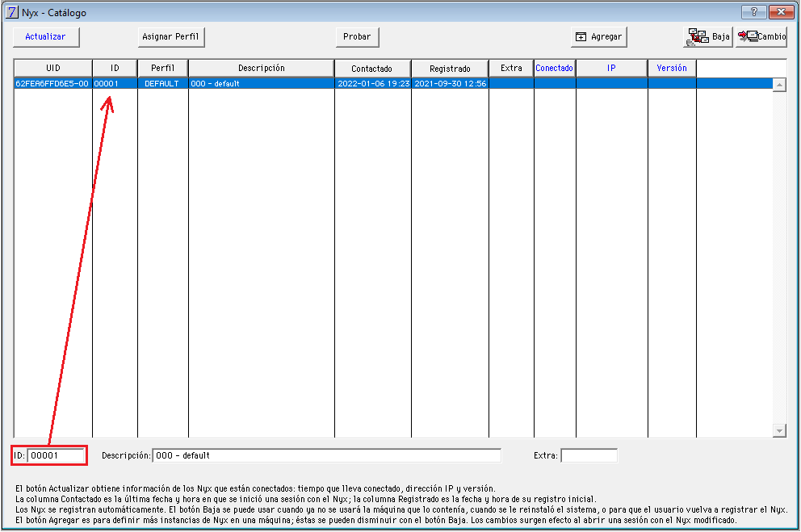This screenshot has width=801, height=532.
Task: Sort by the UID column header
Action: click(53, 68)
